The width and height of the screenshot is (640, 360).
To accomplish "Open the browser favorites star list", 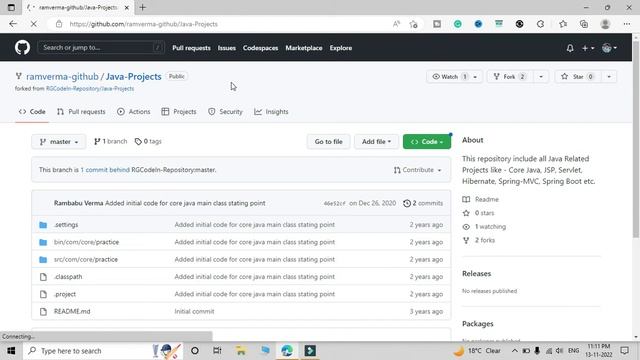I will [x=563, y=24].
